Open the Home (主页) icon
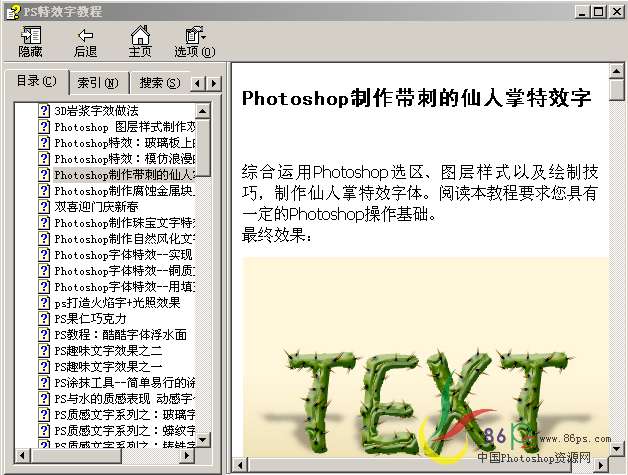Image resolution: width=628 pixels, height=475 pixels. click(140, 41)
